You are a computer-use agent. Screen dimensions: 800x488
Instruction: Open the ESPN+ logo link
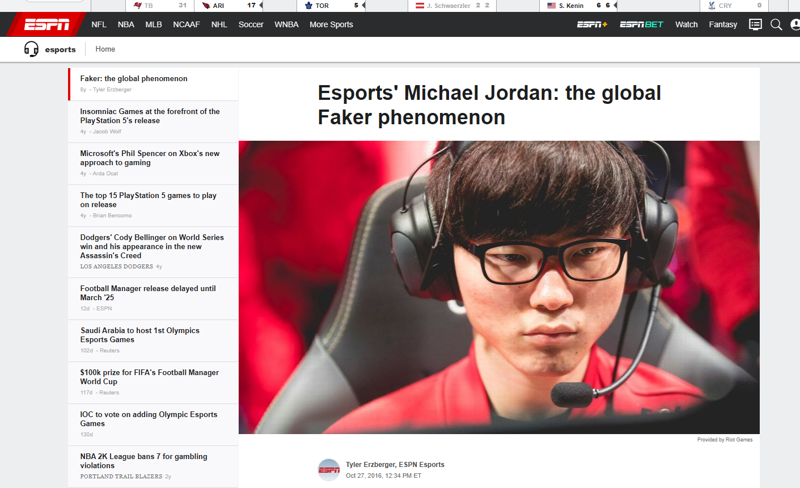tap(592, 25)
